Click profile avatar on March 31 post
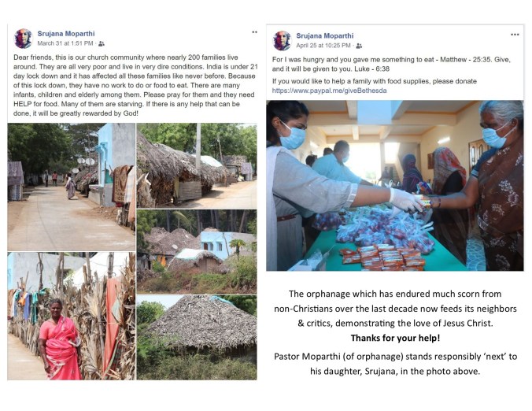Viewport: 532px width, 411px height. pyautogui.click(x=23, y=39)
